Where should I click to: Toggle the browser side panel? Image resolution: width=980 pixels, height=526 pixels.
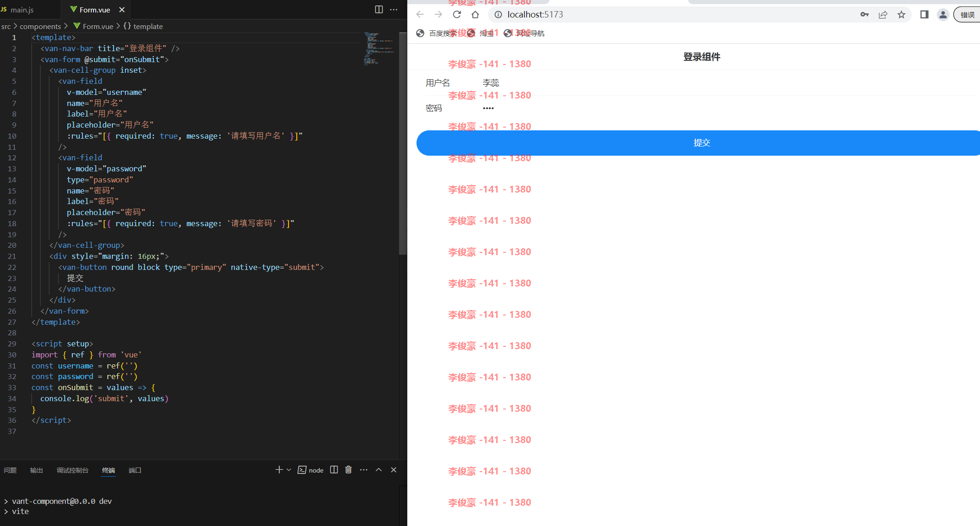point(924,15)
